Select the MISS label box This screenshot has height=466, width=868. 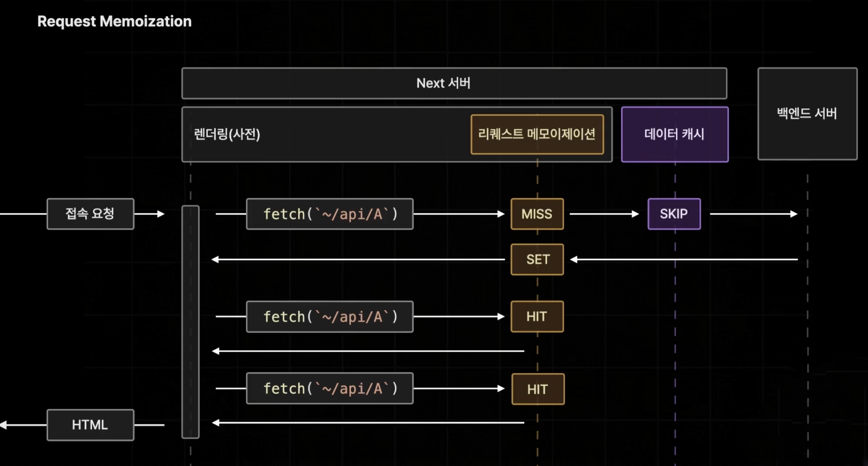coord(537,214)
